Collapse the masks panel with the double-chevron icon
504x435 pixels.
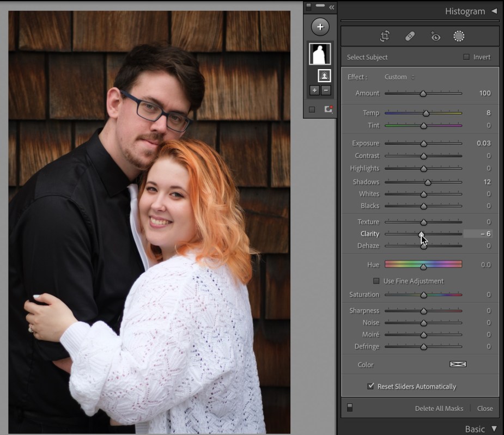tap(331, 8)
